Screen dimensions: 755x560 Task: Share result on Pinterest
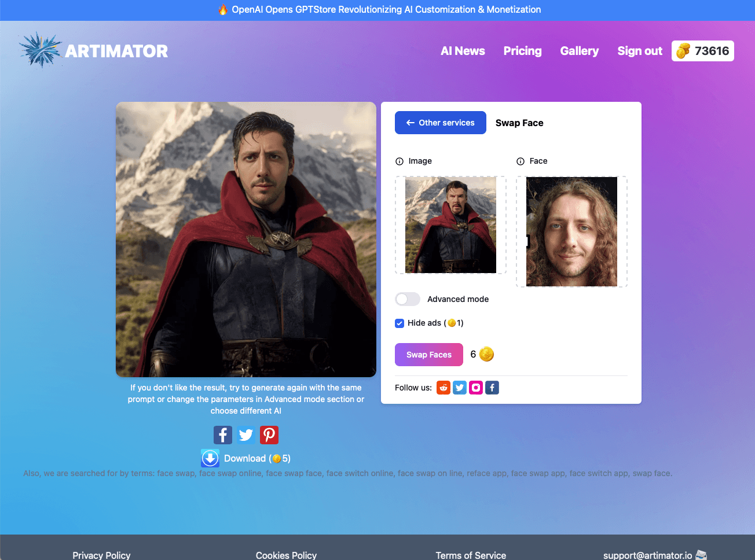coord(269,434)
